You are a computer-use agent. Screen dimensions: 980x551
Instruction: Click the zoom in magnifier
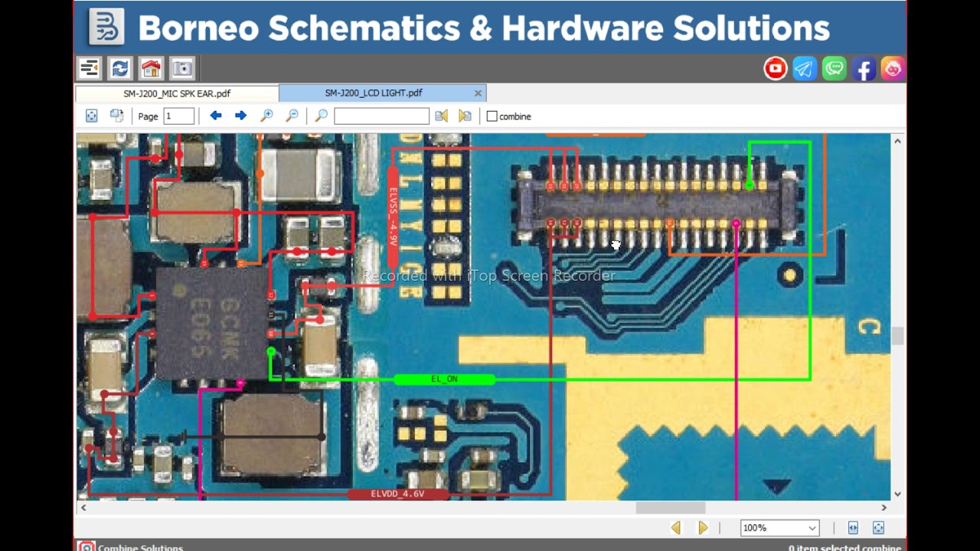[x=266, y=116]
